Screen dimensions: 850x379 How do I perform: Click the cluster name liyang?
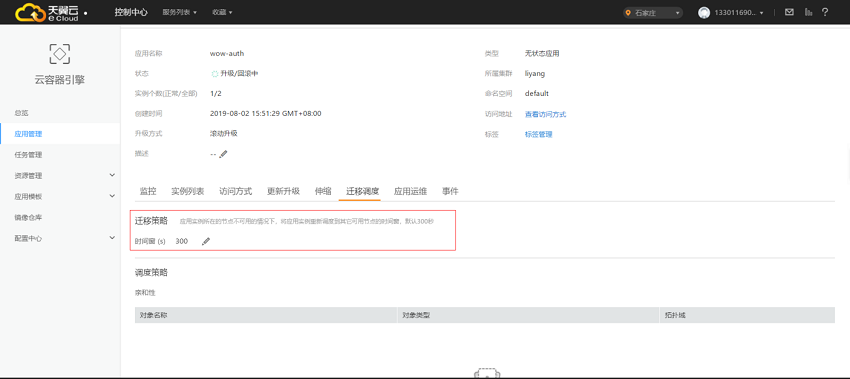pos(535,73)
